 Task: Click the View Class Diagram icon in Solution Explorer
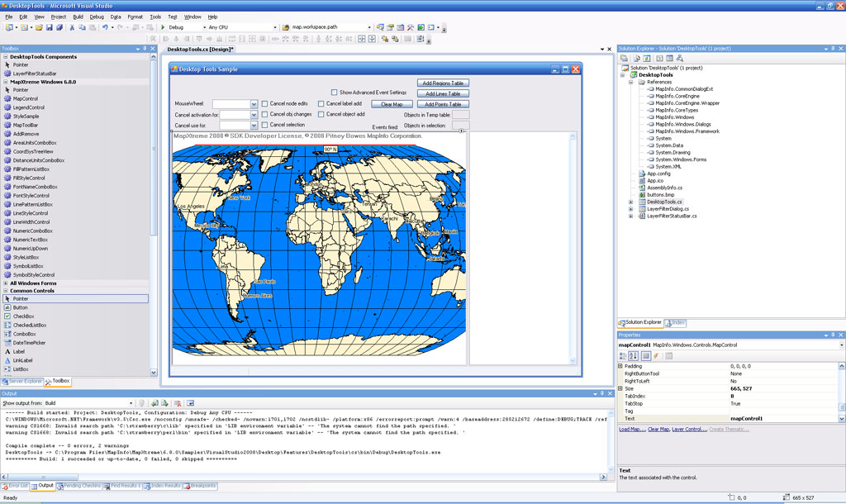680,58
